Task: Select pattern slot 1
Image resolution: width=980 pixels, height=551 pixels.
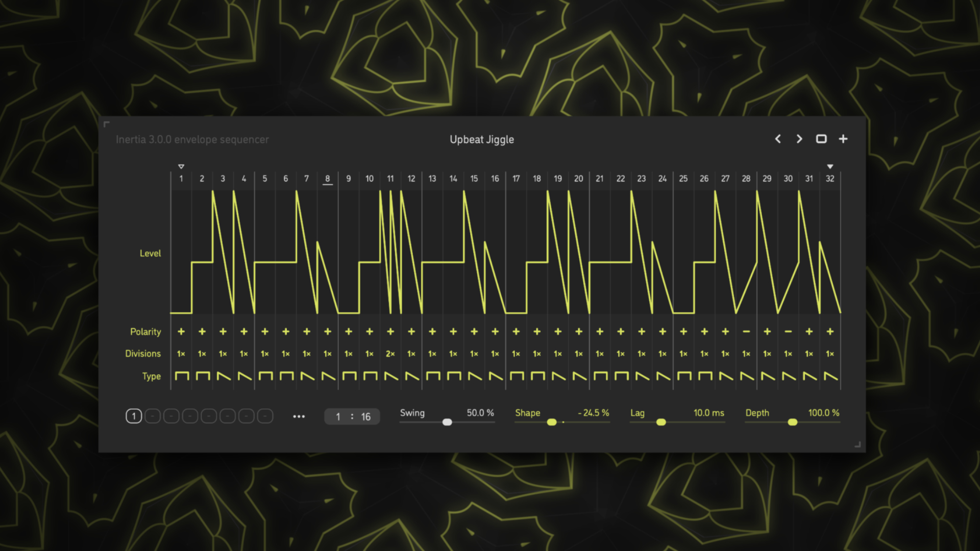Action: tap(134, 416)
